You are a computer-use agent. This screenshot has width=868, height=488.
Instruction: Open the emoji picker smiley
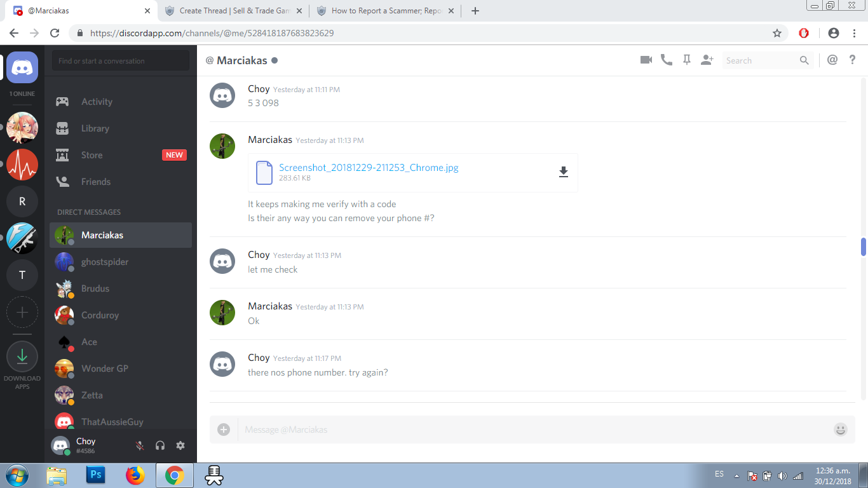841,430
